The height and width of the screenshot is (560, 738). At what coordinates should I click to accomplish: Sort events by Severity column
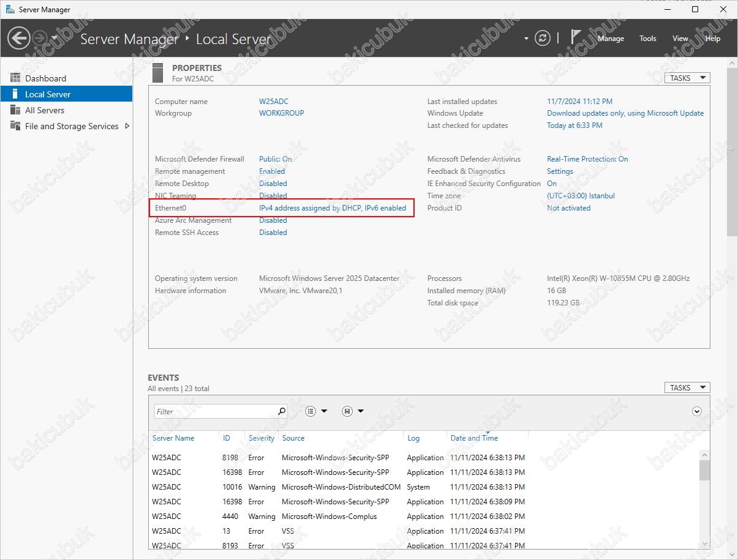point(262,438)
